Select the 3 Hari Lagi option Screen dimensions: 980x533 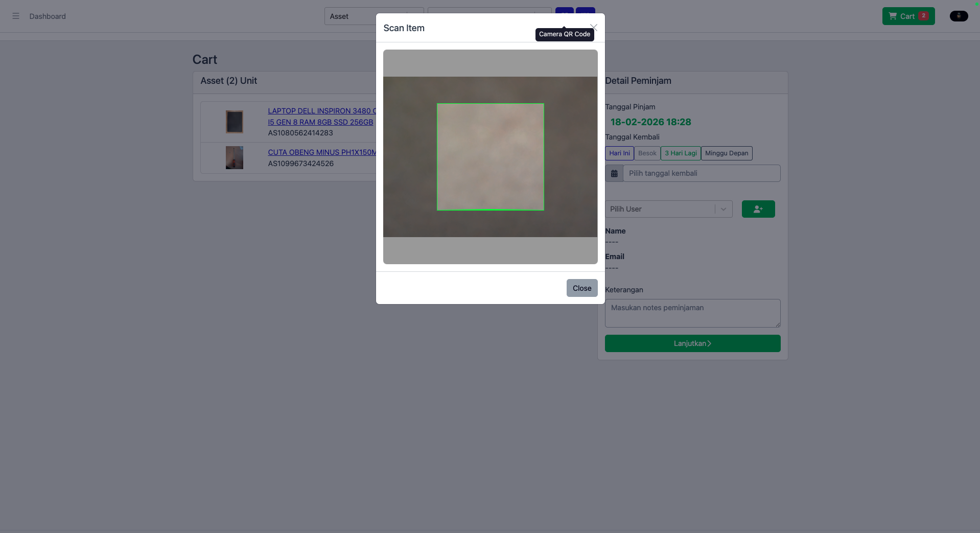[x=681, y=153]
